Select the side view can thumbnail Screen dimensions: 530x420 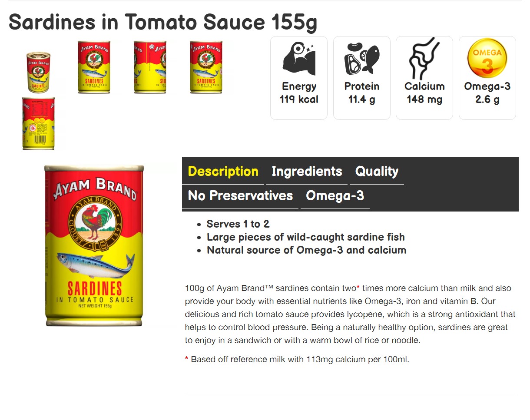click(150, 67)
